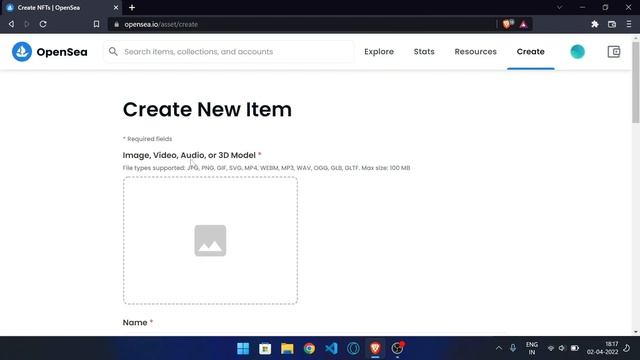Open the Explore menu
The image size is (640, 360).
click(x=379, y=52)
